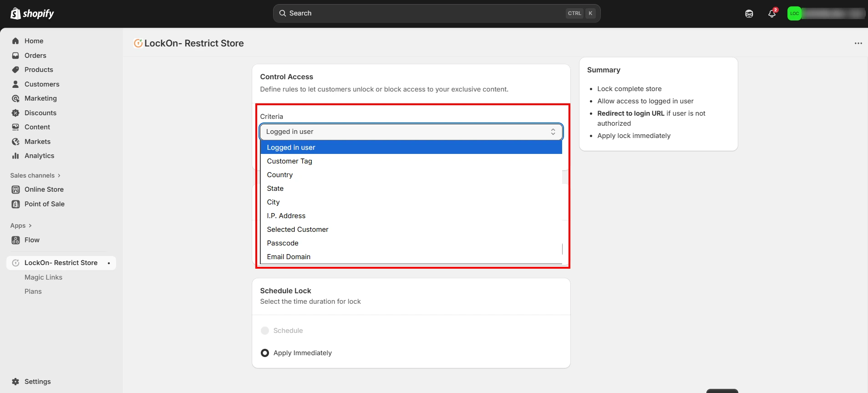Open the Sidekick assistant icon
868x393 pixels.
(x=749, y=14)
